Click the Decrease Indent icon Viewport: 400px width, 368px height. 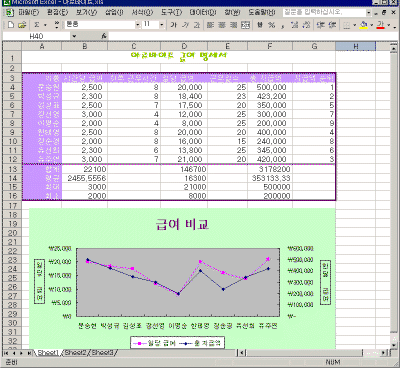coord(320,25)
